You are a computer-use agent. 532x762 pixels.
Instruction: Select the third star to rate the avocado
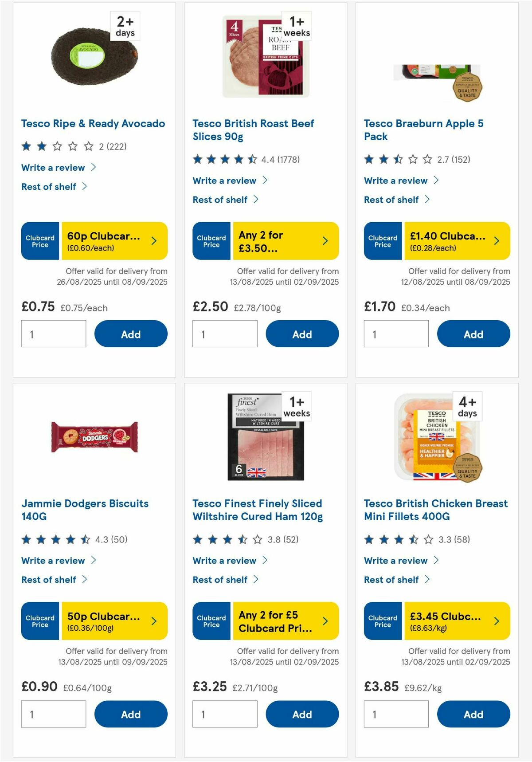click(x=57, y=146)
